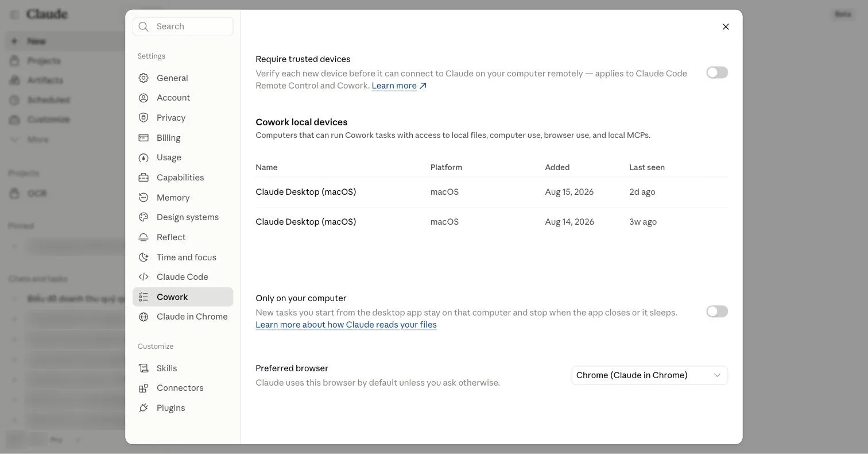Click the Privacy shield icon
The height and width of the screenshot is (454, 868).
pyautogui.click(x=144, y=118)
